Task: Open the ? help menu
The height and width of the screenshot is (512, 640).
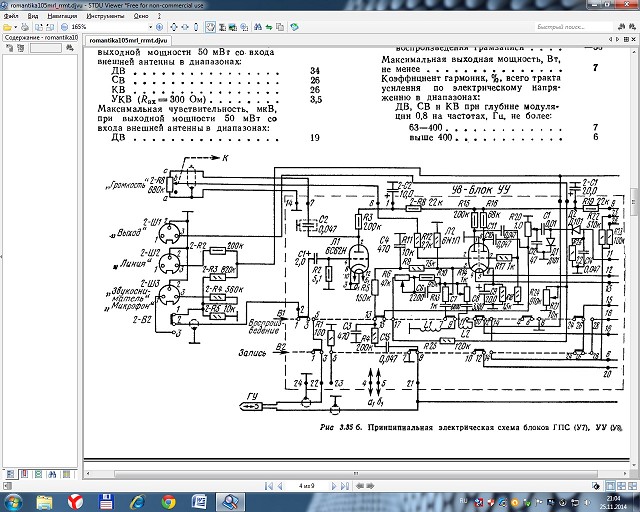Action: click(159, 16)
